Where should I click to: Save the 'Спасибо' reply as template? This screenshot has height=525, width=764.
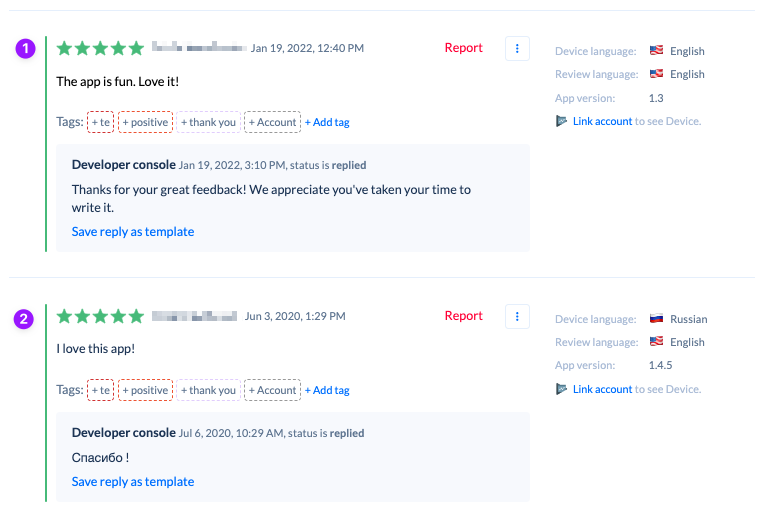pos(133,482)
